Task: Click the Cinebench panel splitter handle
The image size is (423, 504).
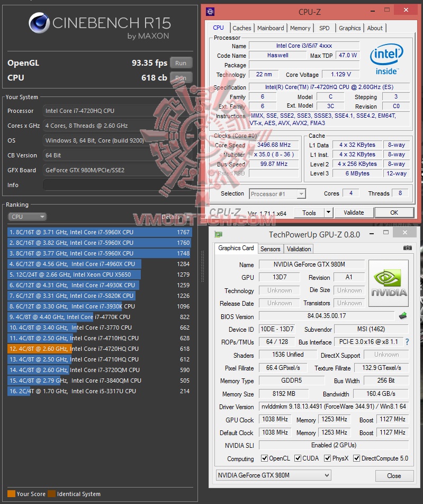Action: coord(202,267)
